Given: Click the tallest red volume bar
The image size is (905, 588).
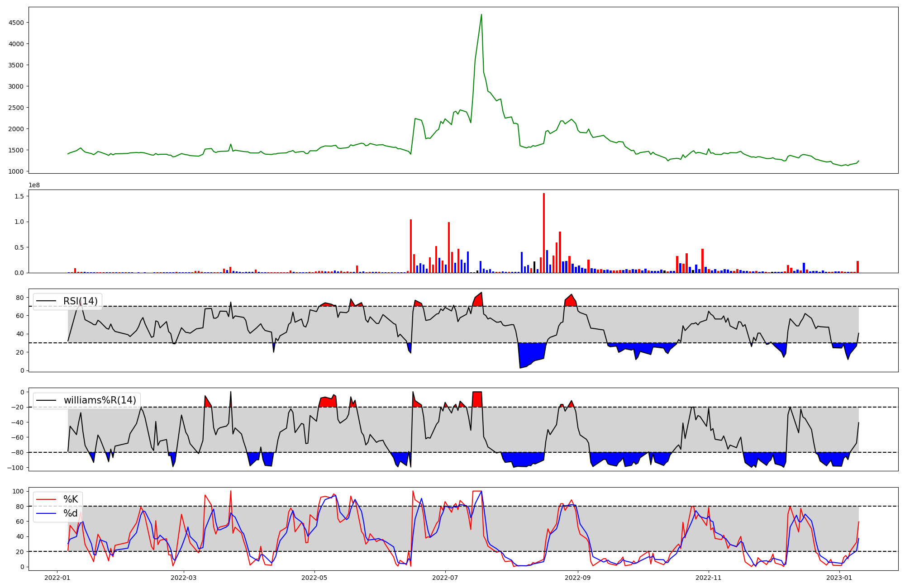Looking at the screenshot, I should point(544,233).
